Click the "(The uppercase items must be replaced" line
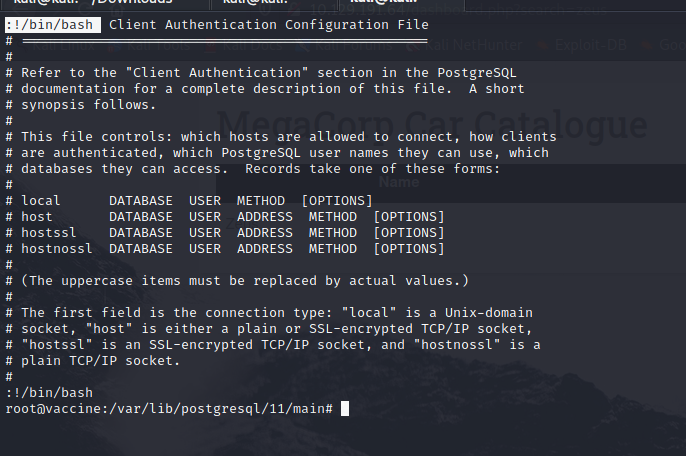686x456 pixels. [x=245, y=281]
